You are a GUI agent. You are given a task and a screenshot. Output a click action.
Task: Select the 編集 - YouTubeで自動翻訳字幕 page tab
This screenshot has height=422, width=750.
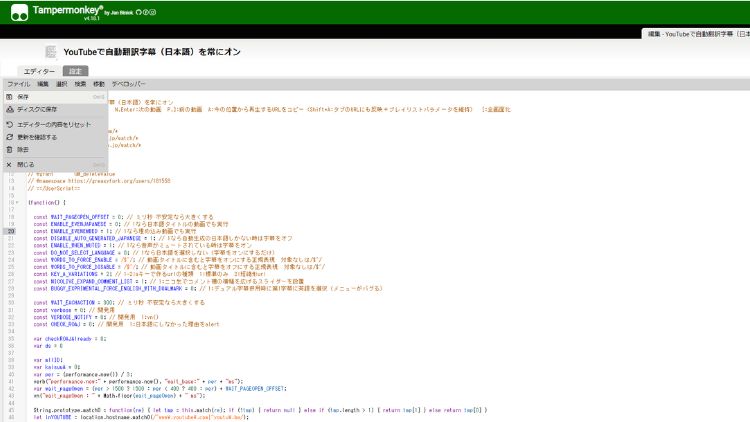[696, 34]
